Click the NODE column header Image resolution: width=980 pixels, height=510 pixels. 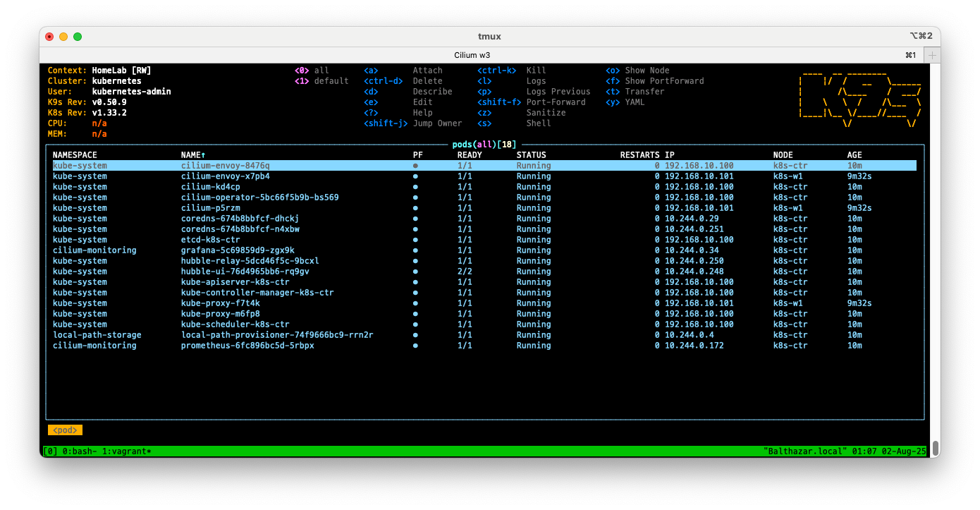(783, 155)
